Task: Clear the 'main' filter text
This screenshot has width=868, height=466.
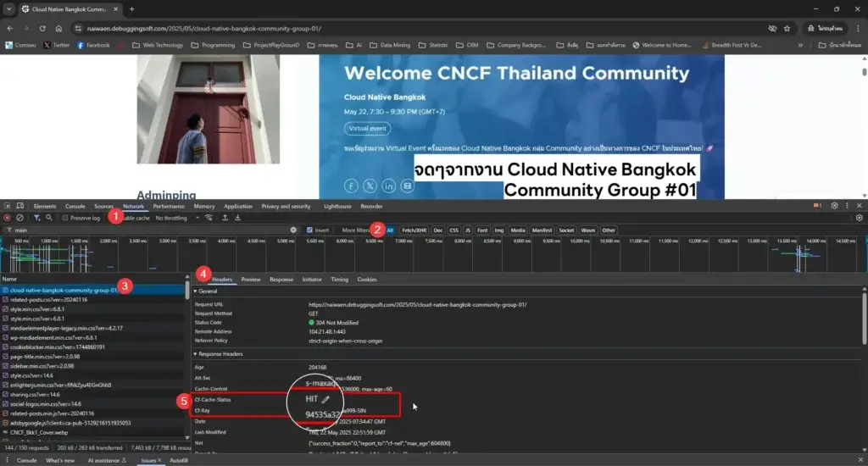Action: (293, 230)
